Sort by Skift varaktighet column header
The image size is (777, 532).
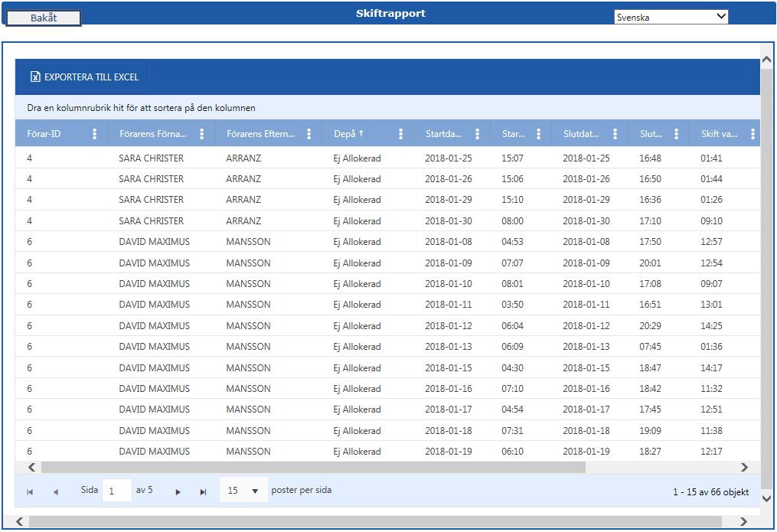(719, 134)
